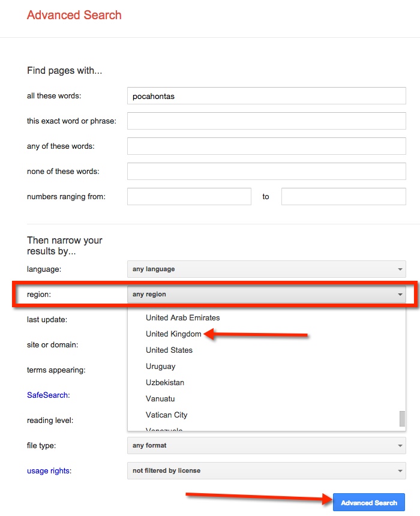Click the 'to' number range end field
The width and height of the screenshot is (420, 516).
[x=343, y=197]
